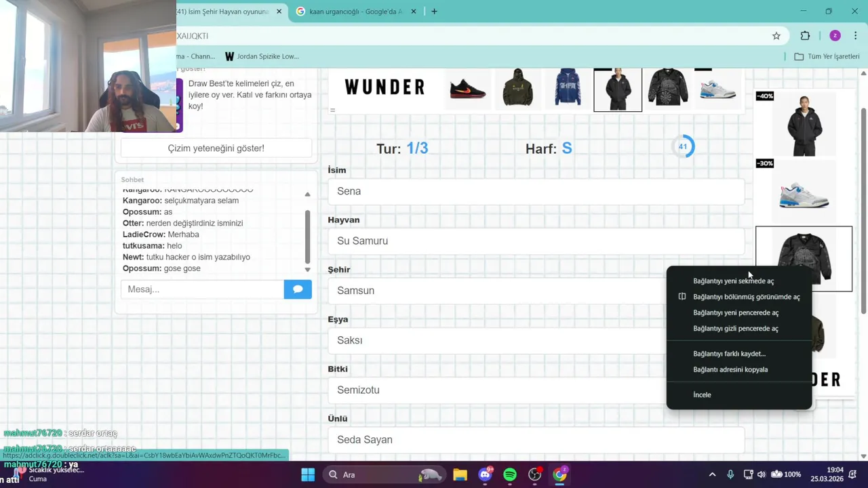Click volume speaker icon in tray
This screenshot has width=868, height=488.
[x=762, y=474]
